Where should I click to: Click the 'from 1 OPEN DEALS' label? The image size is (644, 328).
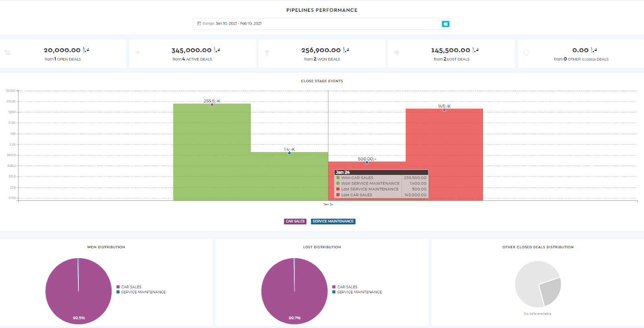[63, 59]
